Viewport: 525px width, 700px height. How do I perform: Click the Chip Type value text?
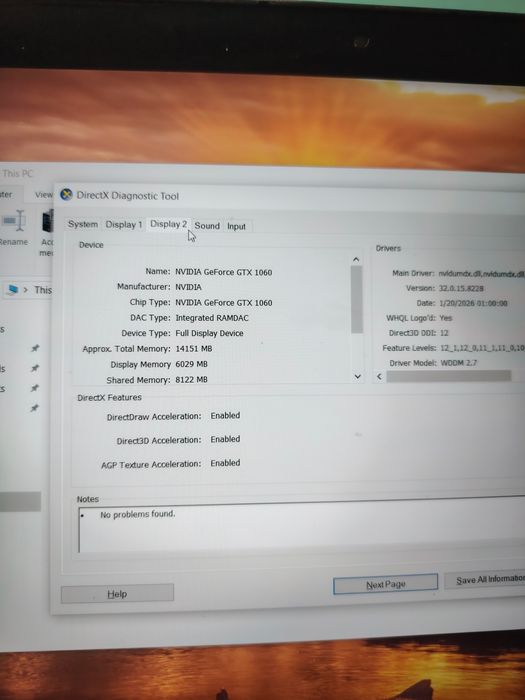pos(224,303)
